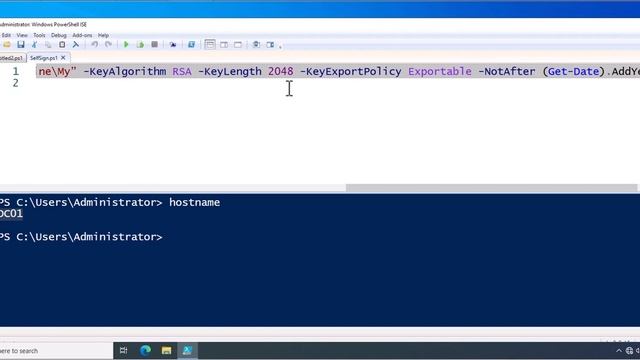Click the Undo arrow icon
The width and height of the screenshot is (640, 360).
[94, 44]
